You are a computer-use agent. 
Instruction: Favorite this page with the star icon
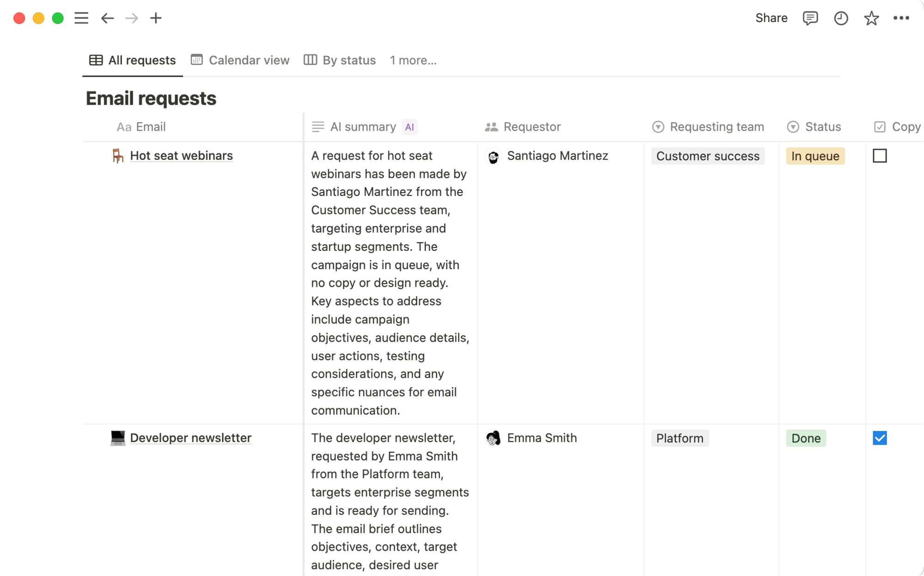(x=871, y=18)
